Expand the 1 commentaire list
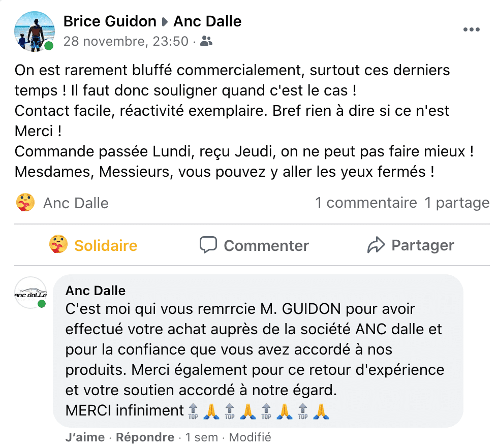This screenshot has width=498, height=448. (x=366, y=203)
